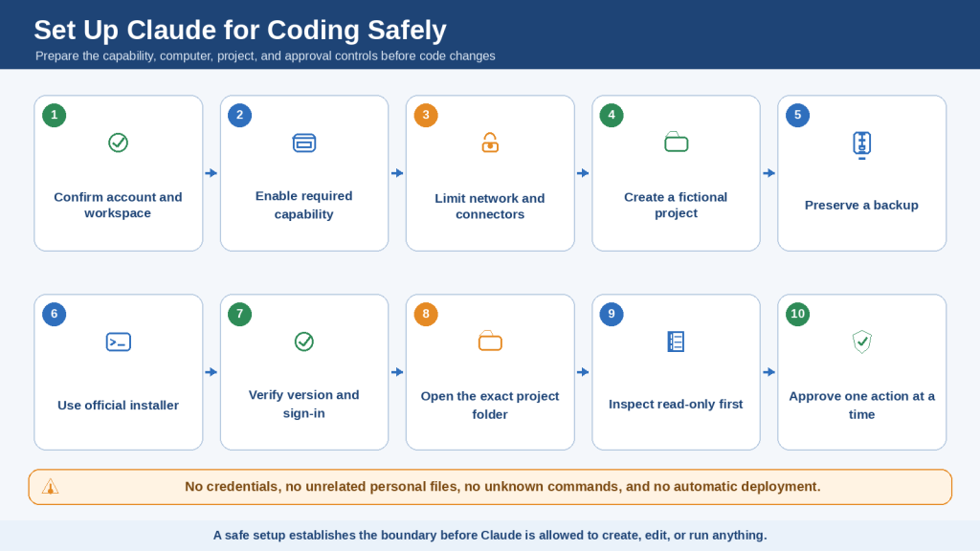Click the card icon above Enable required capability

coord(303,143)
